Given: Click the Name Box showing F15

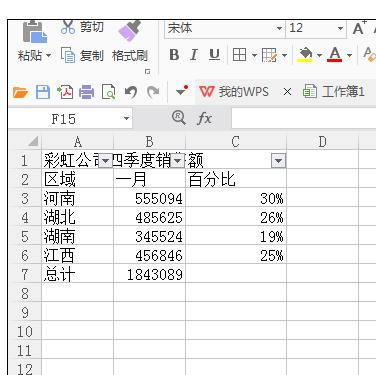Looking at the screenshot, I should (x=63, y=119).
